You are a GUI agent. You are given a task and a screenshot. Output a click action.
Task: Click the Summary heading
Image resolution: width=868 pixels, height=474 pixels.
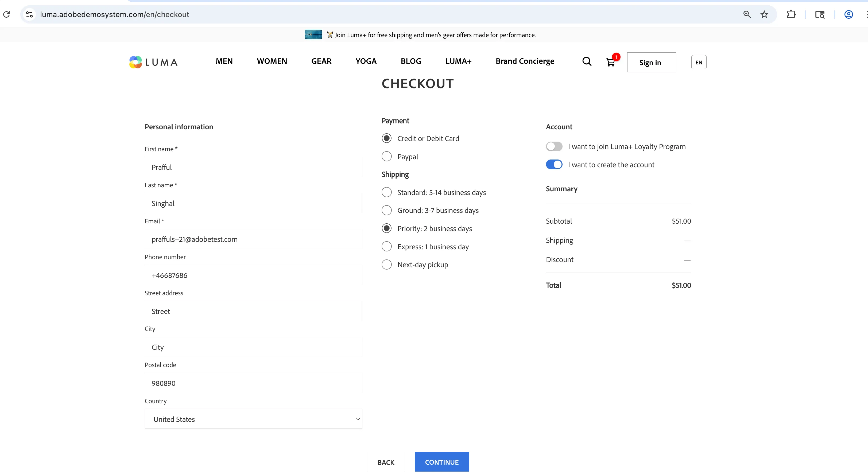561,189
